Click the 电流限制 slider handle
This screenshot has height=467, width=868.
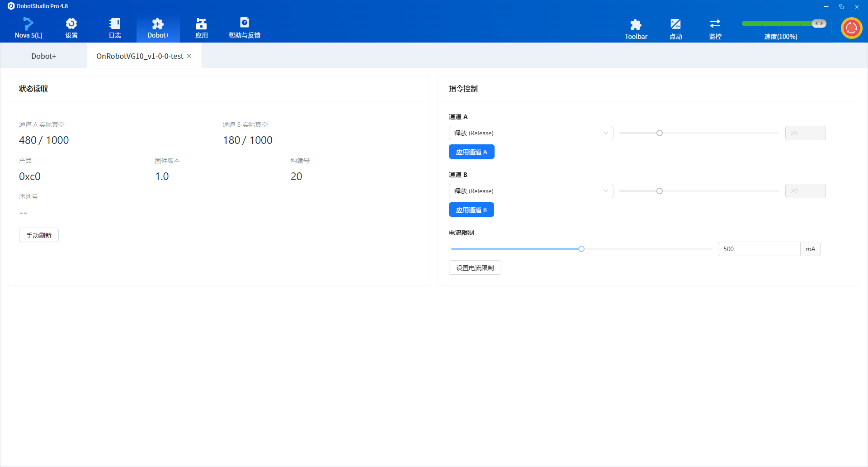(581, 249)
